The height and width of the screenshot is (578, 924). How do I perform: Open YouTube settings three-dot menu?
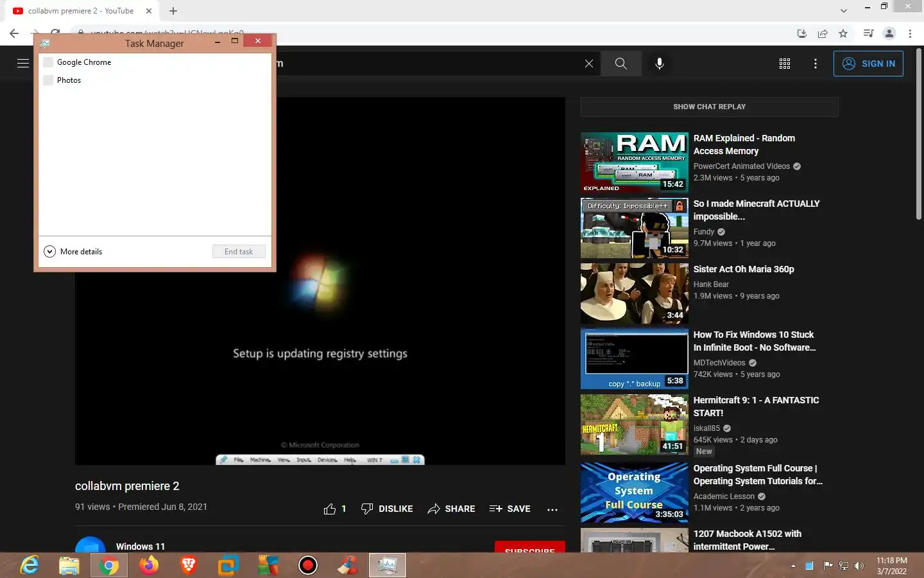[816, 63]
